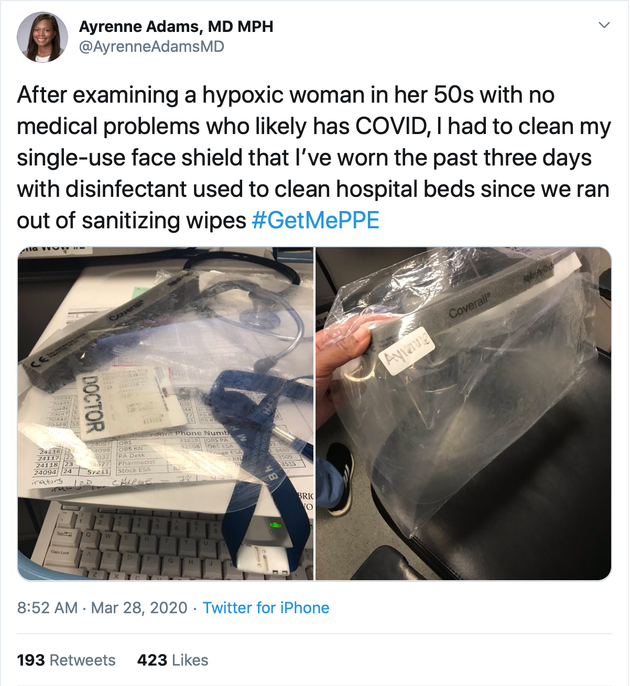View the right photo of face shield bag
Viewport: 630px width, 686px height.
point(463,413)
